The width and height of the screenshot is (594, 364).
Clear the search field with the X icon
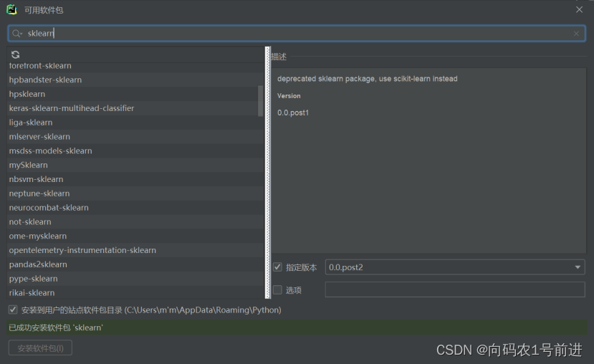tap(576, 34)
